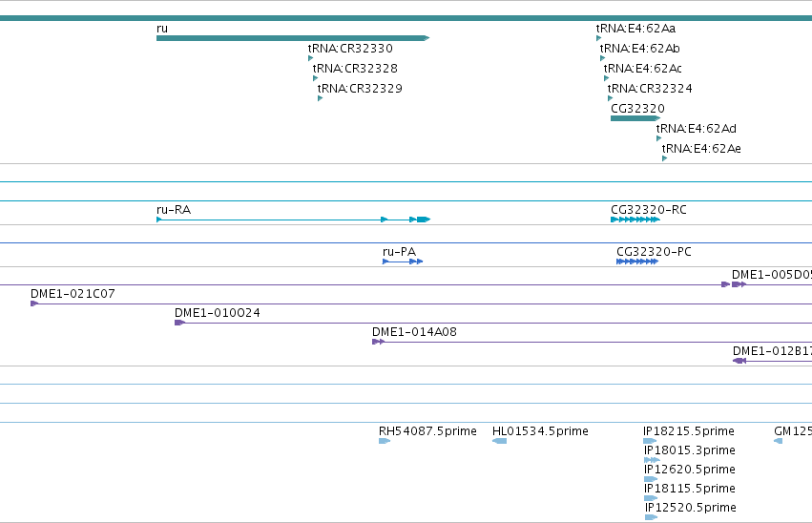Screen dimensions: 812x523
Task: Select tRNA:E4:62Ae feature label
Action: [x=701, y=149]
